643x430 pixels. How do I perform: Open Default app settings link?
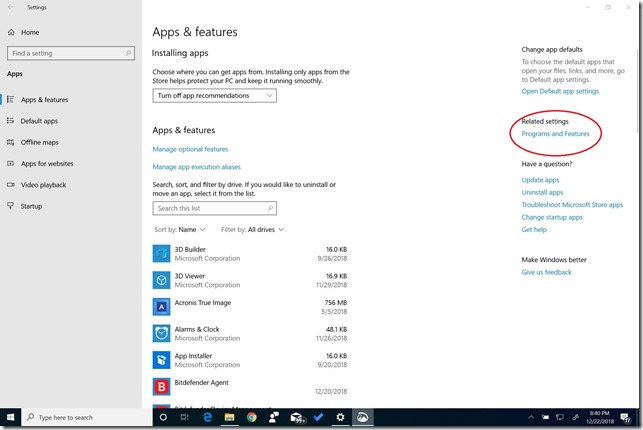point(560,91)
